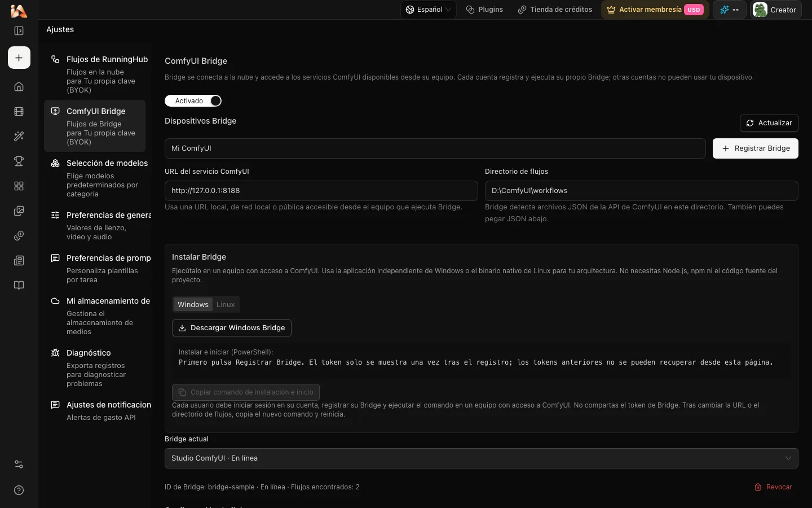Open the newspaper icon in the left rail
The width and height of the screenshot is (812, 508).
pos(19,260)
